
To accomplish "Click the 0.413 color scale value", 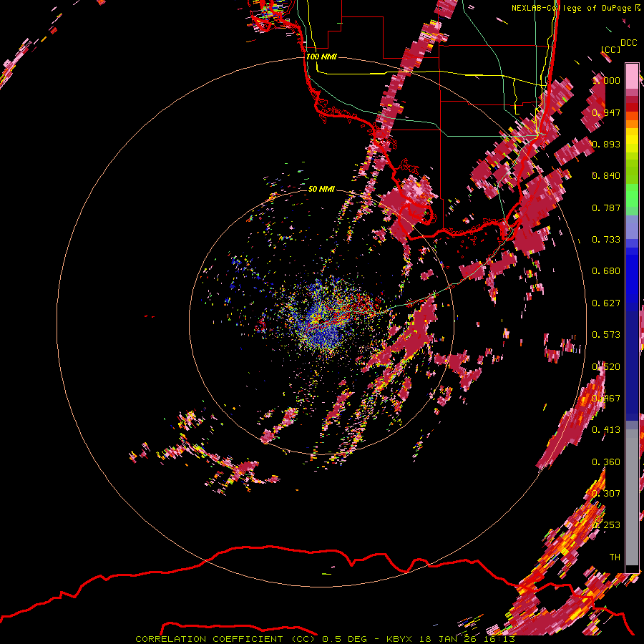I will coord(606,430).
